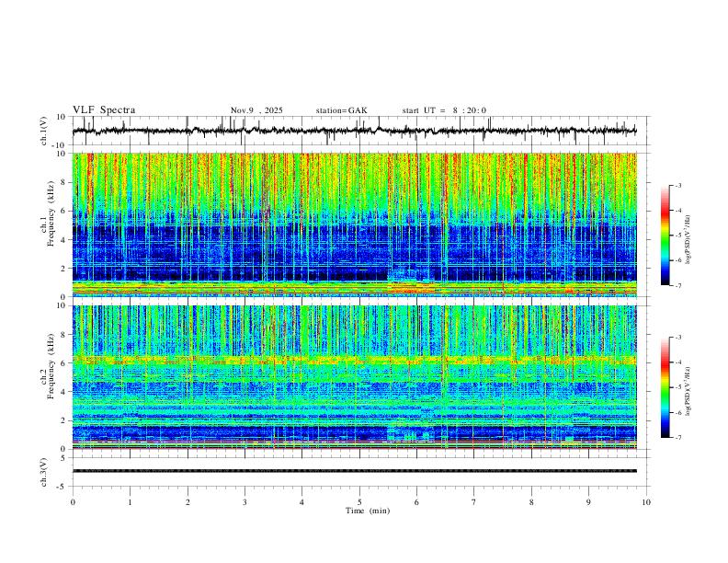Click "-6" on the lower color bar scale

pos(678,412)
